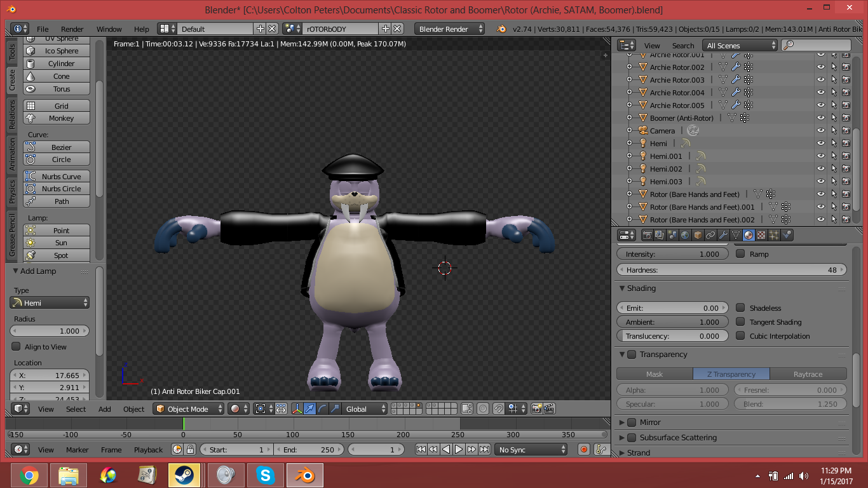Viewport: 868px width, 488px height.
Task: Enable the Align to View checkbox
Action: (17, 347)
